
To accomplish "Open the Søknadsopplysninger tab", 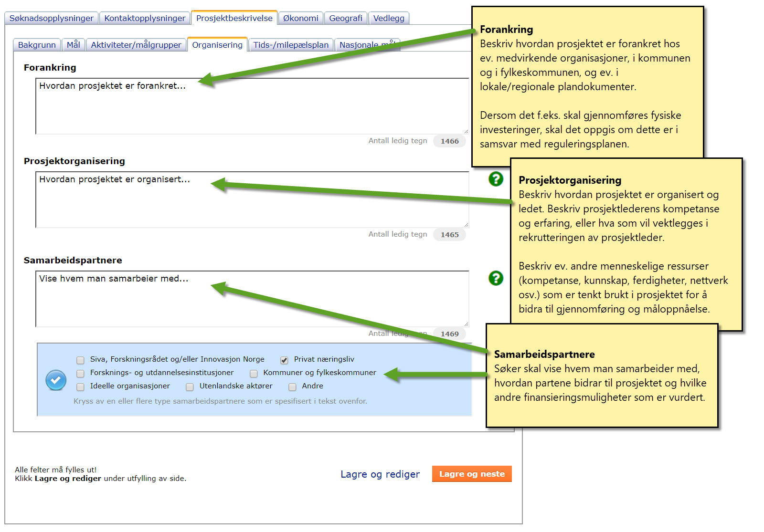I will [x=52, y=18].
